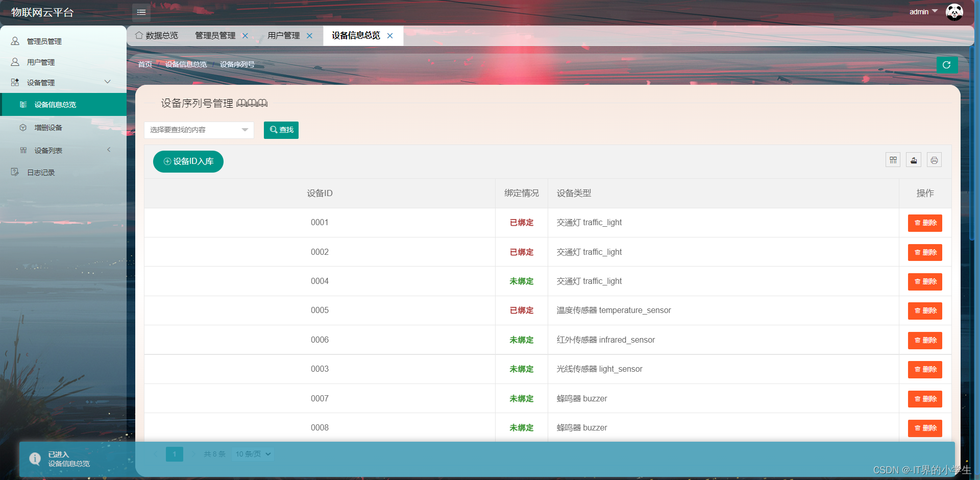Open the admin user dropdown
Viewport: 980px width, 480px height.
923,12
